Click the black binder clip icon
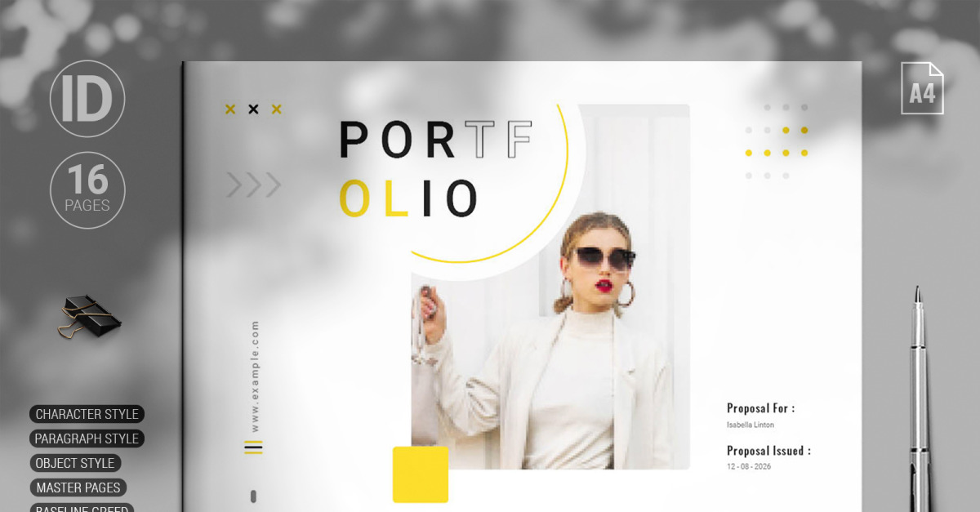980x512 pixels. click(x=88, y=316)
